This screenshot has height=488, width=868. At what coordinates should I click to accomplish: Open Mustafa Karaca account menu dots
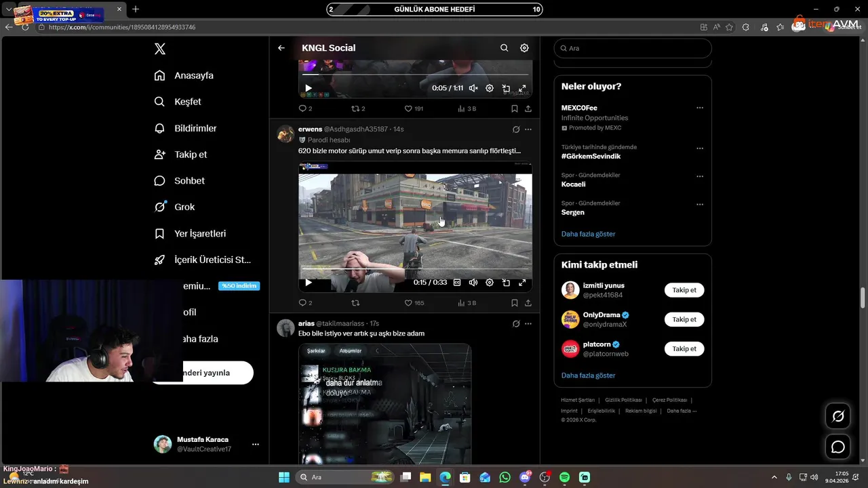click(256, 444)
